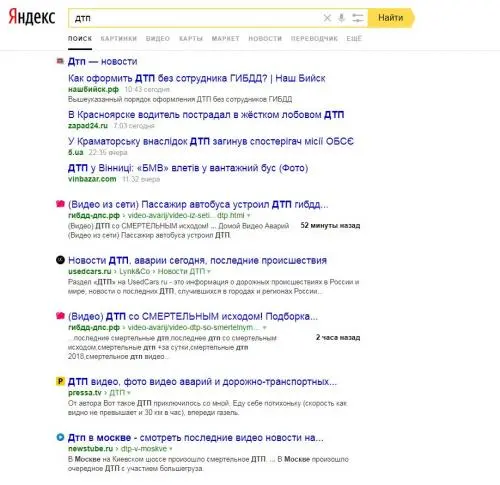The height and width of the screenshot is (485, 500).
Task: Expand dropdown arrow next to usedcars.ru Новости ДТП
Action: click(x=209, y=272)
